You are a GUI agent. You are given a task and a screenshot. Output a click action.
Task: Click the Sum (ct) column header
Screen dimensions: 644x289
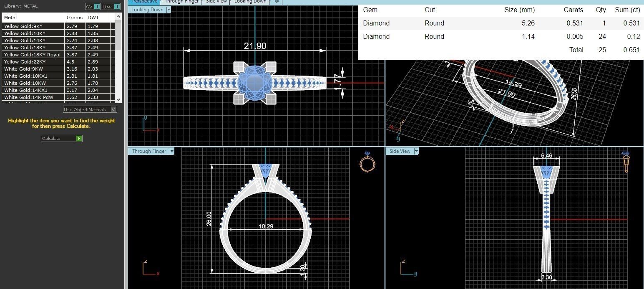627,10
